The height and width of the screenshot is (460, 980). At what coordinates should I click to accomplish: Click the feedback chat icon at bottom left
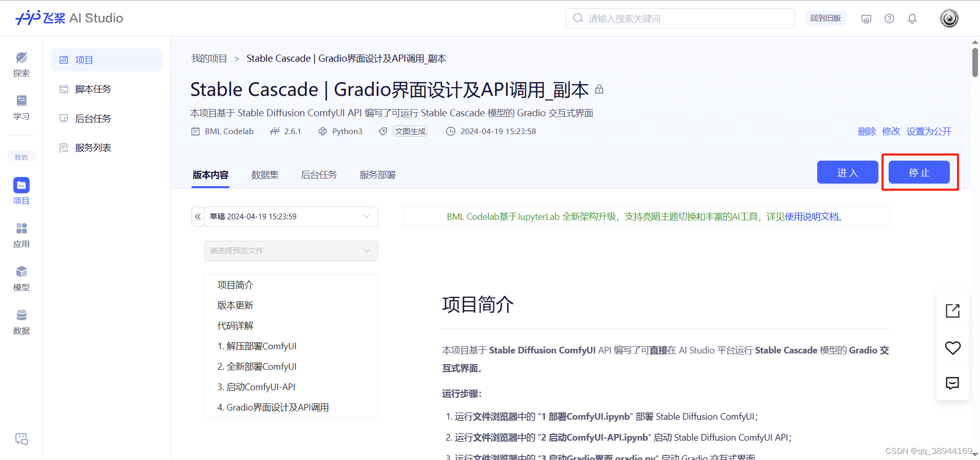(21, 439)
